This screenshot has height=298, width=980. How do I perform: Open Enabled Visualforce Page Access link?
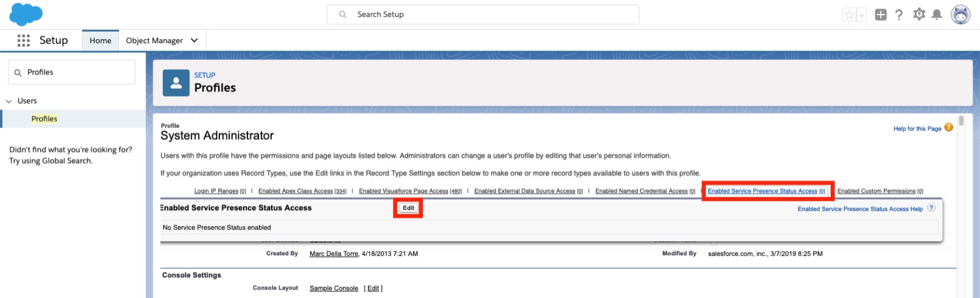(x=410, y=191)
